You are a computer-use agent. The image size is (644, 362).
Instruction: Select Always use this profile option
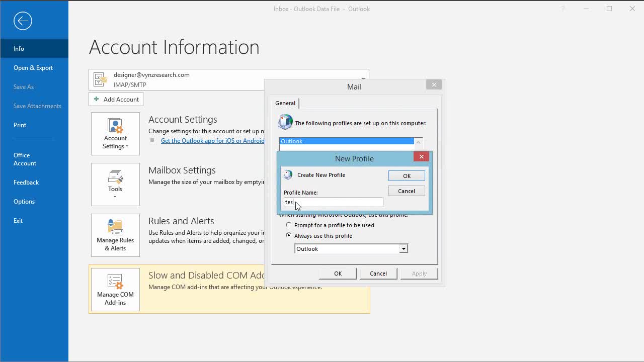(288, 235)
